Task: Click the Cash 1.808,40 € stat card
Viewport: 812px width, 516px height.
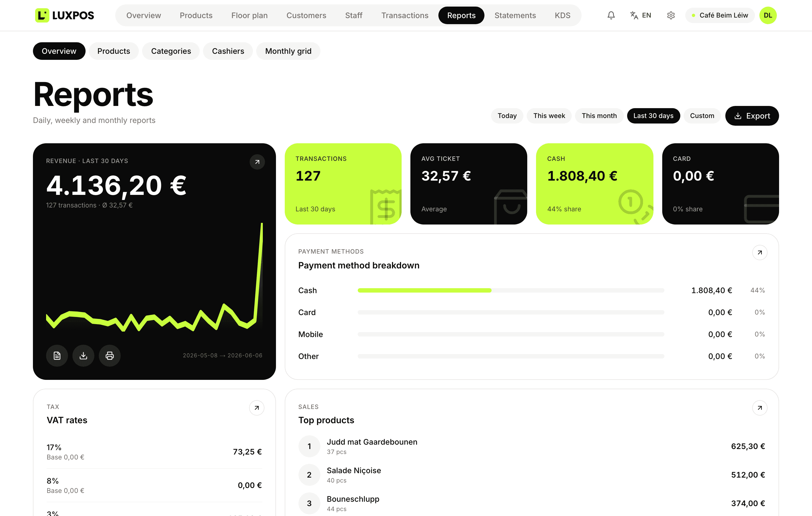Action: (x=594, y=184)
